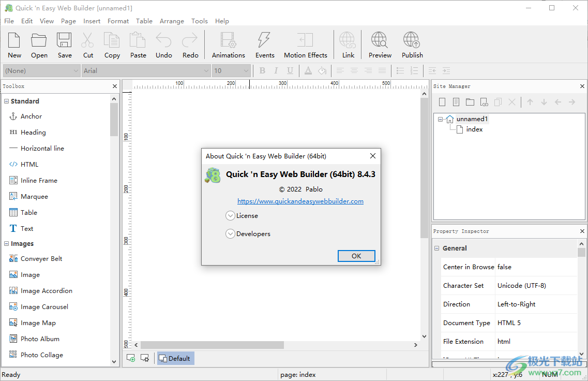Toggle bold text formatting
Screen dimensions: 588x381
(262, 70)
